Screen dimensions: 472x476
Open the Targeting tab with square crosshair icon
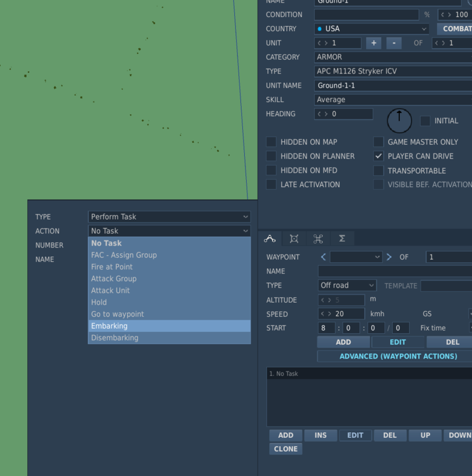(294, 239)
